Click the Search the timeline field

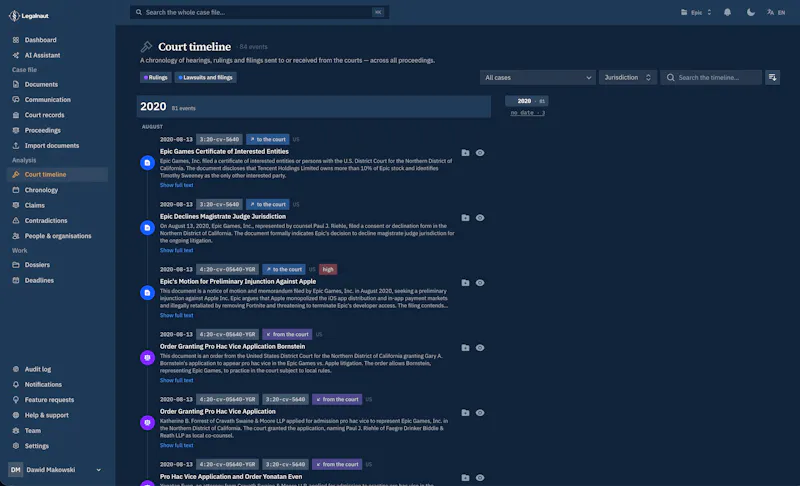pos(711,78)
